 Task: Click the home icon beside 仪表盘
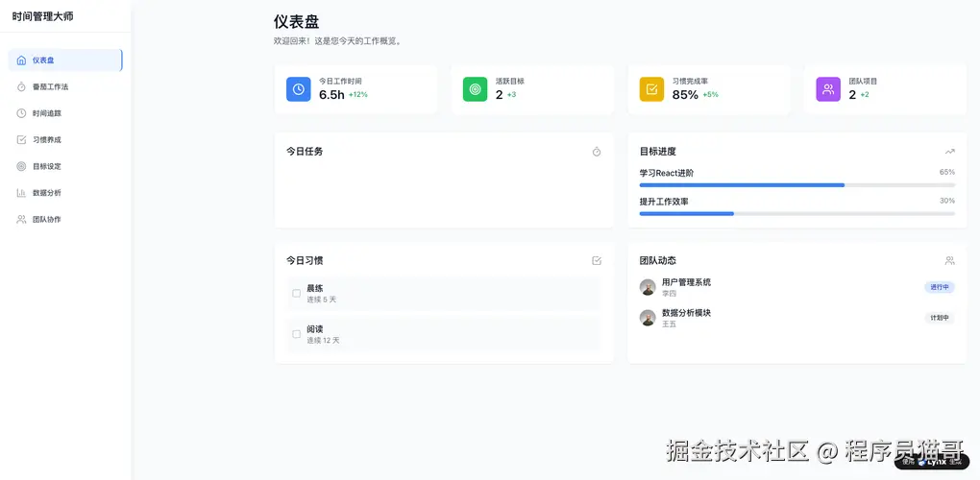(21, 60)
